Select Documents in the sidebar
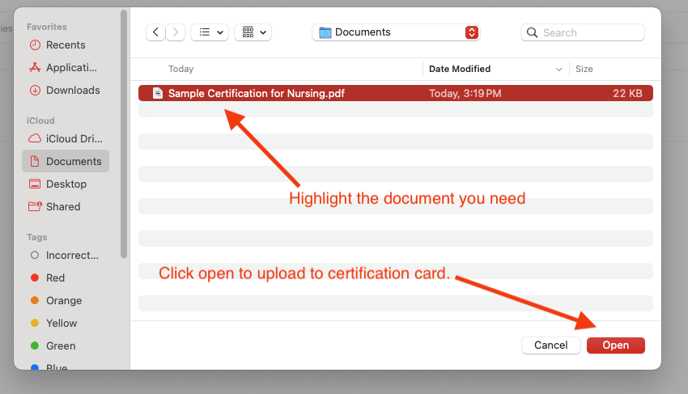This screenshot has width=688, height=394. (x=66, y=161)
